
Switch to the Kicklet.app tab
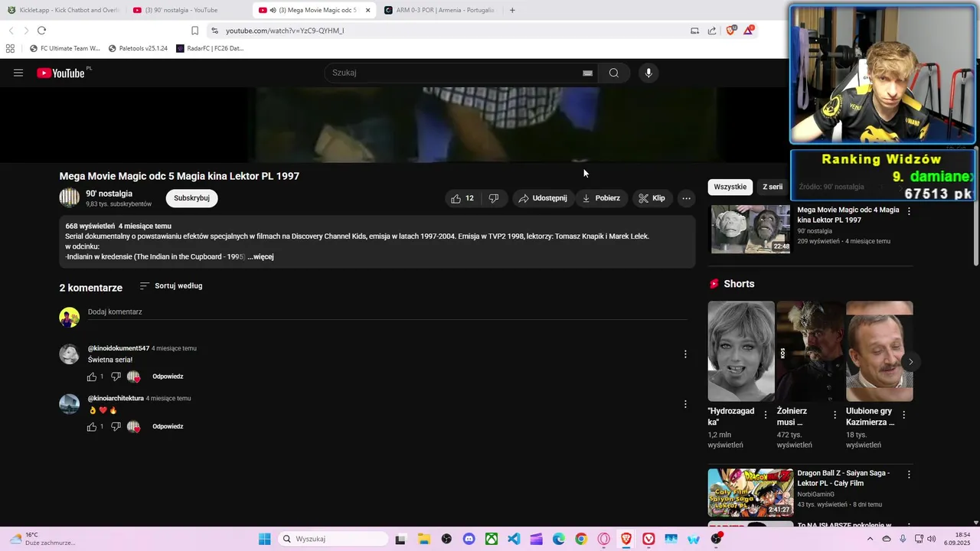[x=65, y=10]
